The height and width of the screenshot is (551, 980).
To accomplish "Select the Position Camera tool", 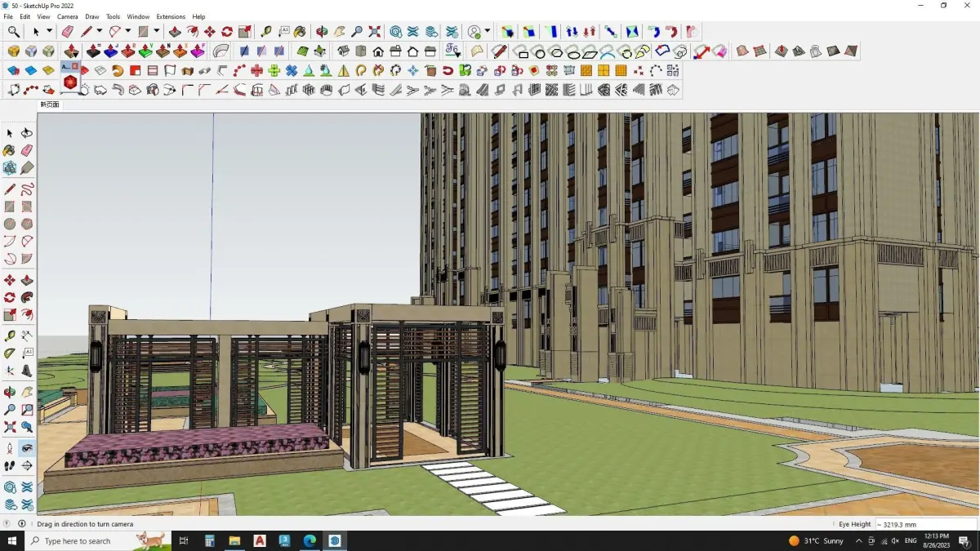I will pyautogui.click(x=10, y=448).
